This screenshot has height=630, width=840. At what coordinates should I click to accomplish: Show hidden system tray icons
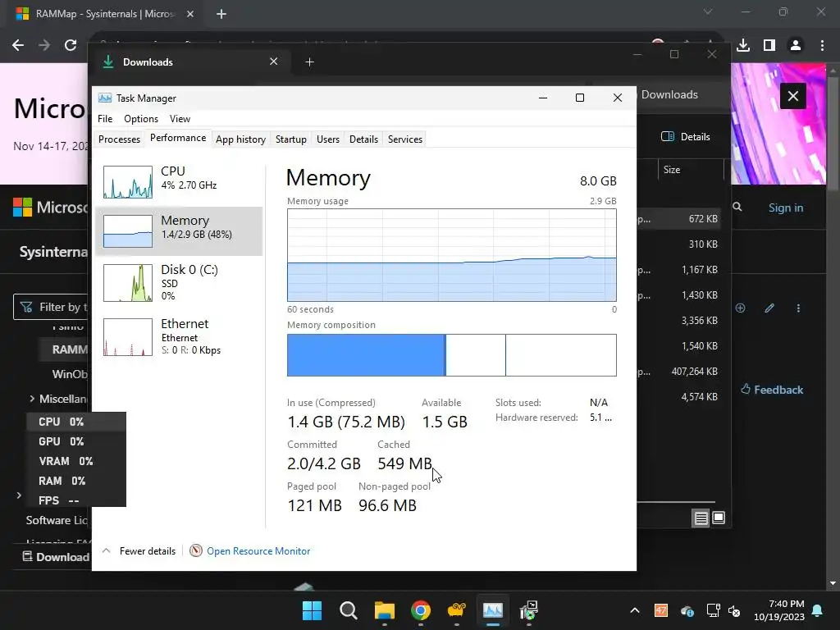[x=635, y=610]
